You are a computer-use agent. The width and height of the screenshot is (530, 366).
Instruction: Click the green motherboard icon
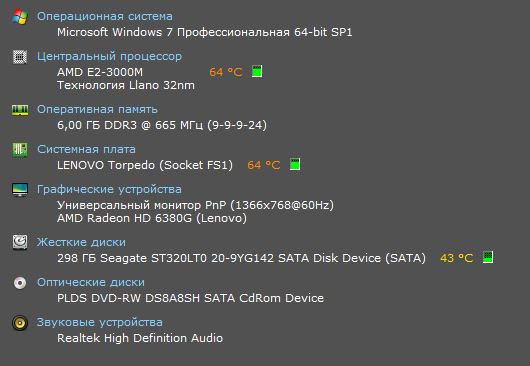20,150
